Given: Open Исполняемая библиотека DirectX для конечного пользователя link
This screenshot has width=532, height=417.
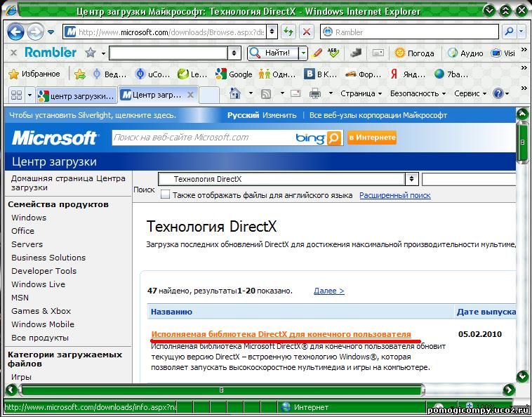Looking at the screenshot, I should tap(281, 334).
